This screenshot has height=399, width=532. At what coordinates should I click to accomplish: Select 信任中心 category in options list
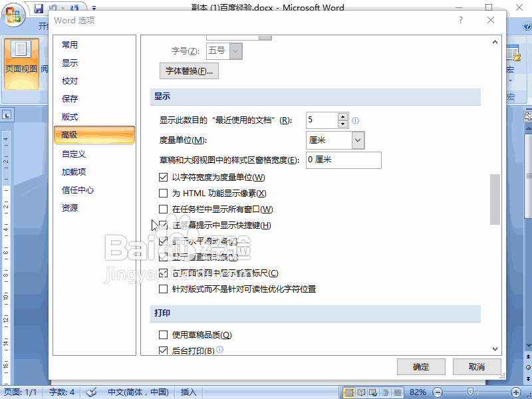click(78, 190)
